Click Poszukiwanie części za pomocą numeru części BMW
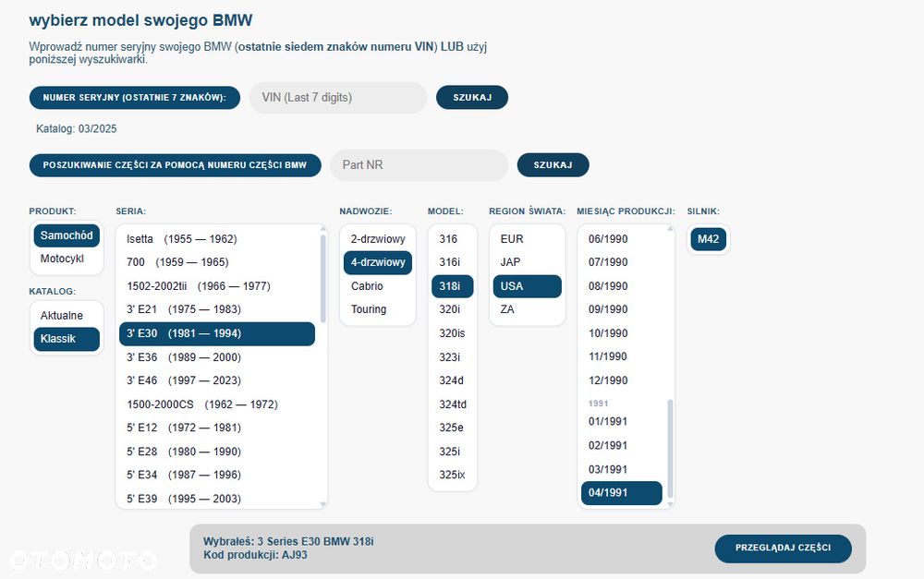The height and width of the screenshot is (579, 924). (x=175, y=165)
